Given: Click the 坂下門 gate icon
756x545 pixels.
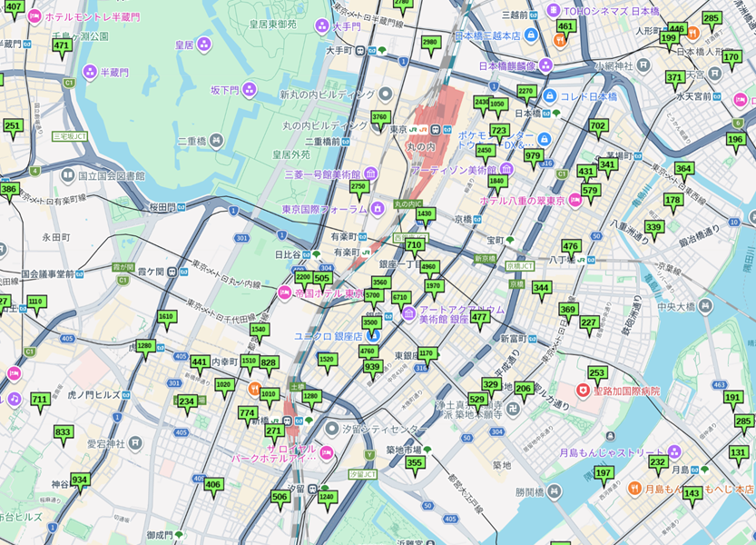Looking at the screenshot, I should click(x=249, y=90).
